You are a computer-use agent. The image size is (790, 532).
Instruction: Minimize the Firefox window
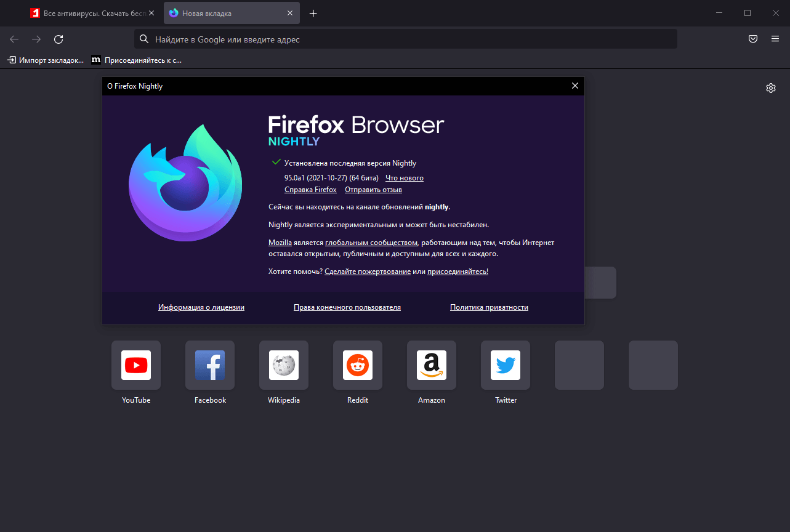[x=719, y=13]
